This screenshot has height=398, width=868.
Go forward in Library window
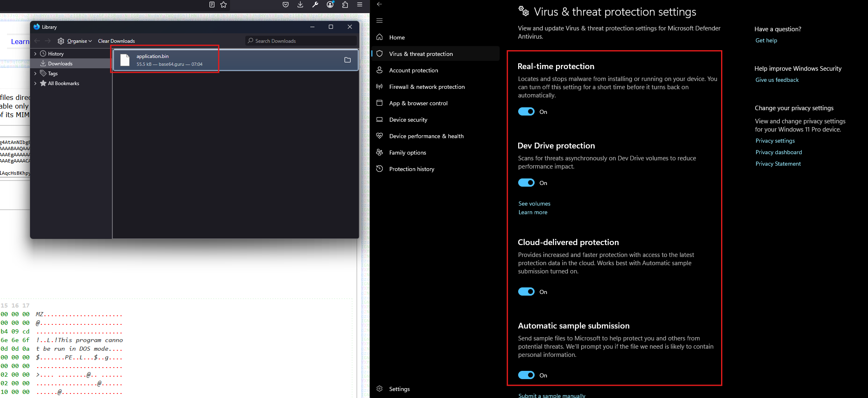(48, 41)
